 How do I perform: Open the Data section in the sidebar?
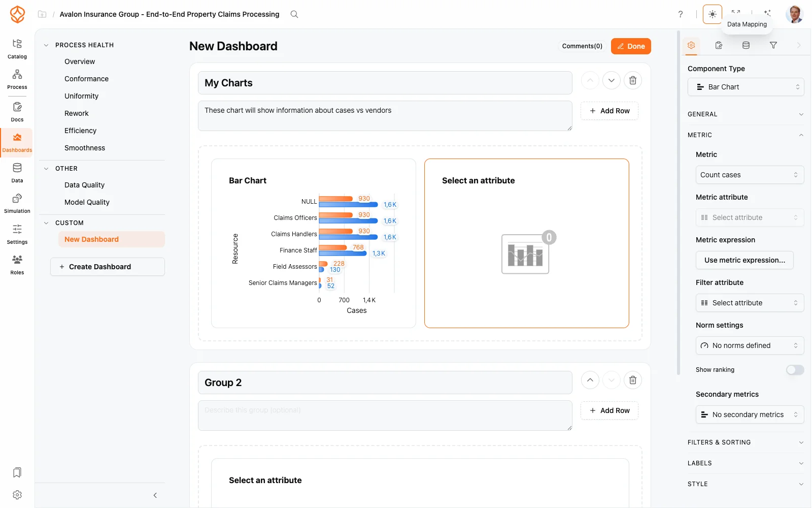[x=17, y=173]
